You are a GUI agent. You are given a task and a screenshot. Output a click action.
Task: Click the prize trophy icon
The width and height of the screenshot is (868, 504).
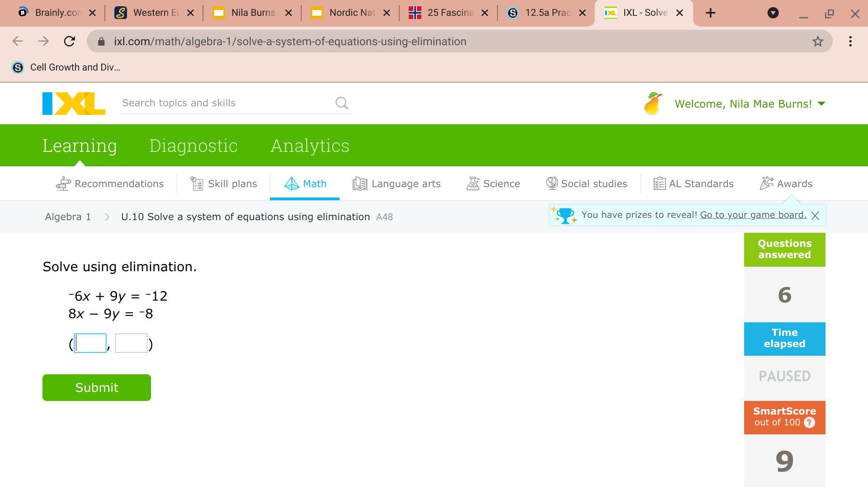[x=565, y=215]
